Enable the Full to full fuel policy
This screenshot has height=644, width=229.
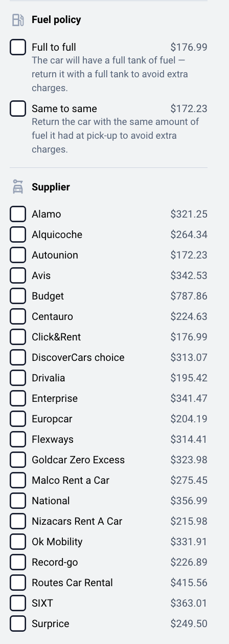(18, 47)
